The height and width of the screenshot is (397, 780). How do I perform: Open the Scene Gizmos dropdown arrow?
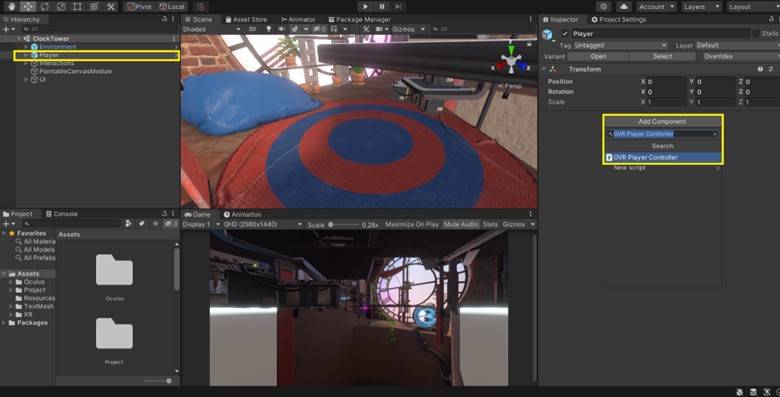click(x=423, y=29)
